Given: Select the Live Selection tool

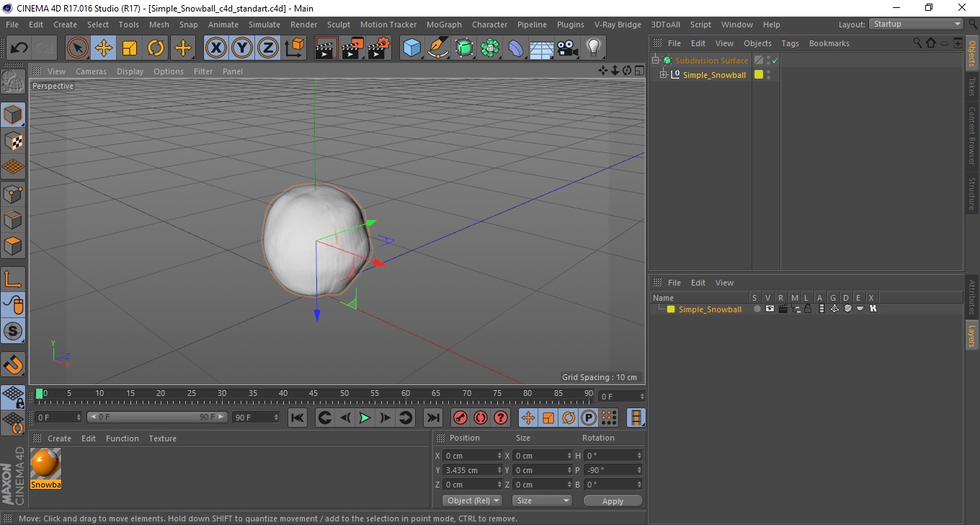Looking at the screenshot, I should click(78, 48).
